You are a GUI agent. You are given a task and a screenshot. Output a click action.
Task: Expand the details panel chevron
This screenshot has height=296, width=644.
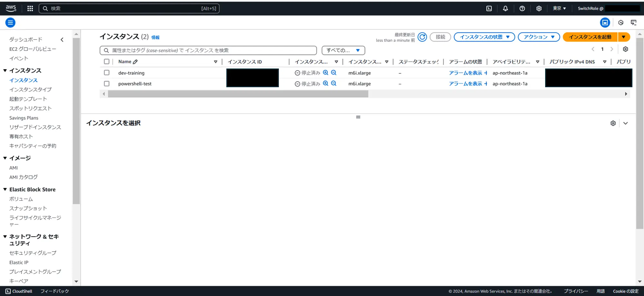[x=625, y=123]
